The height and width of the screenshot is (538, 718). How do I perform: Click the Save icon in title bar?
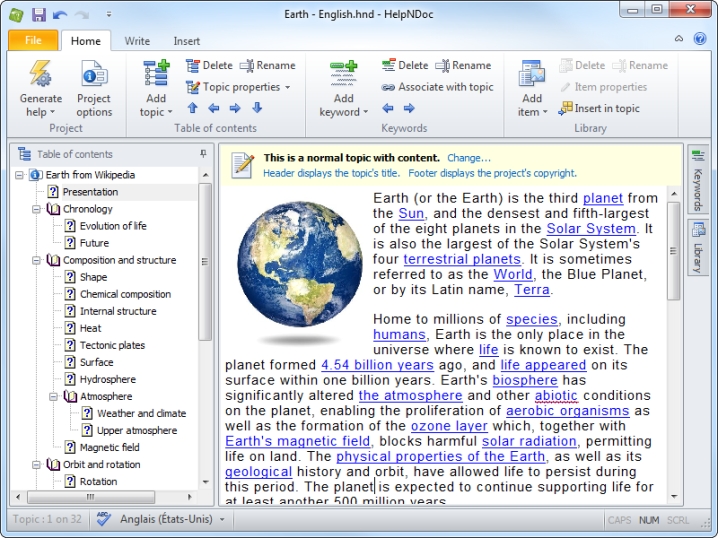(39, 14)
